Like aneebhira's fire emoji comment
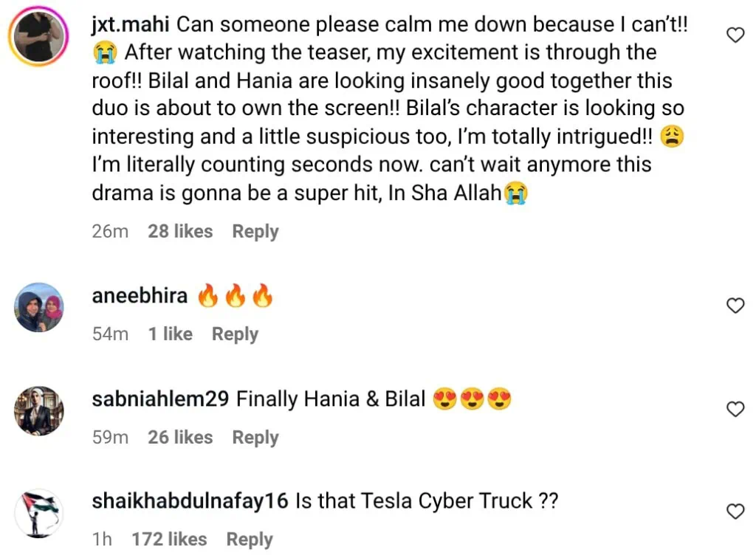The height and width of the screenshot is (558, 756). [x=735, y=306]
